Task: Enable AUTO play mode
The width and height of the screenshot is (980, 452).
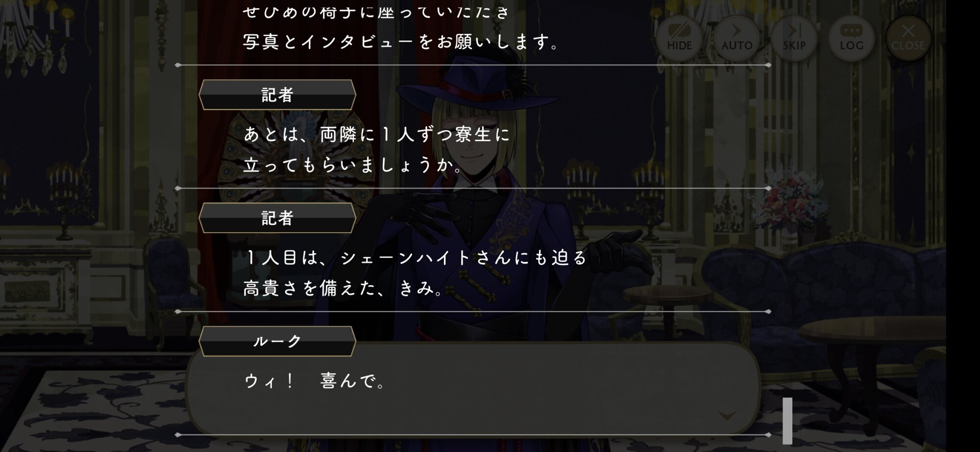Action: [736, 38]
